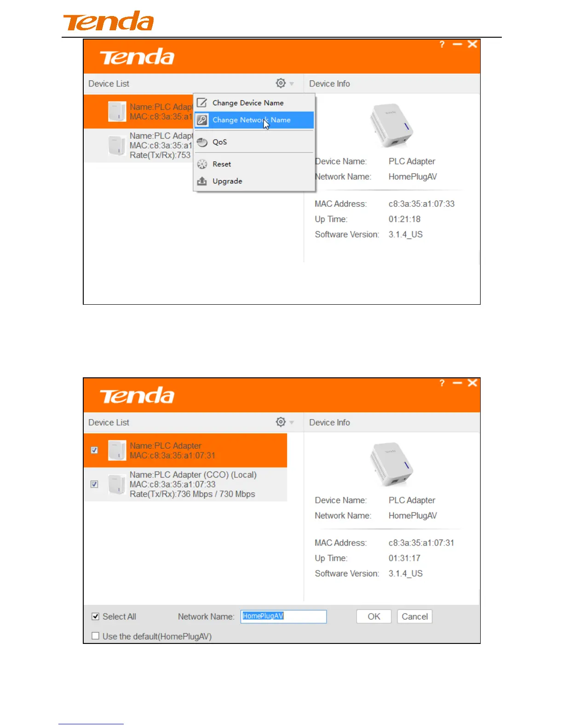Uncheck the PLC Adapter (CCO) (Local) device
This screenshot has width=563, height=728.
point(94,484)
